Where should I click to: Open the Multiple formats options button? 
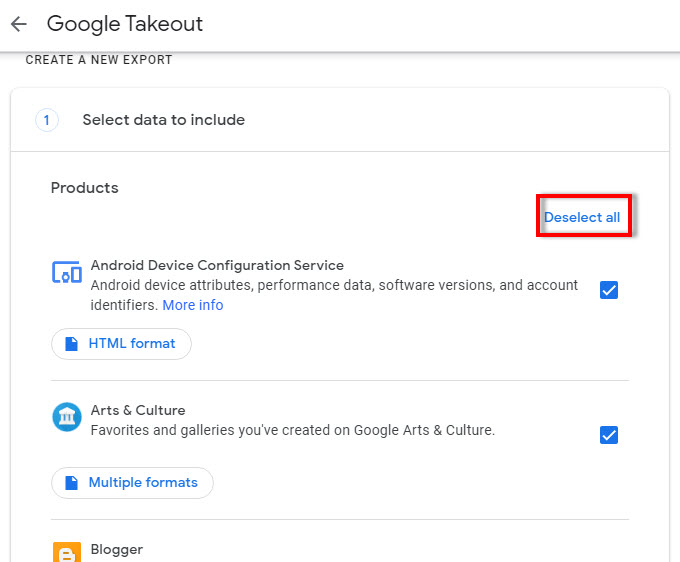point(132,483)
